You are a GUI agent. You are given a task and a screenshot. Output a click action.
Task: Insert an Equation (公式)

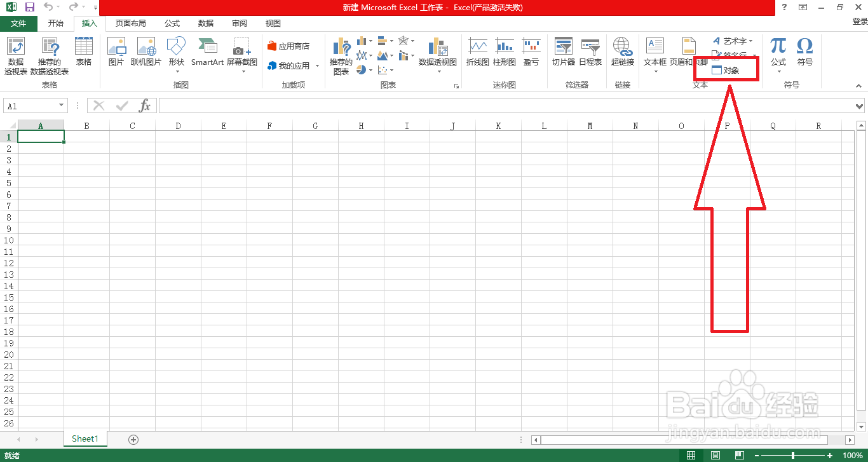pyautogui.click(x=778, y=56)
